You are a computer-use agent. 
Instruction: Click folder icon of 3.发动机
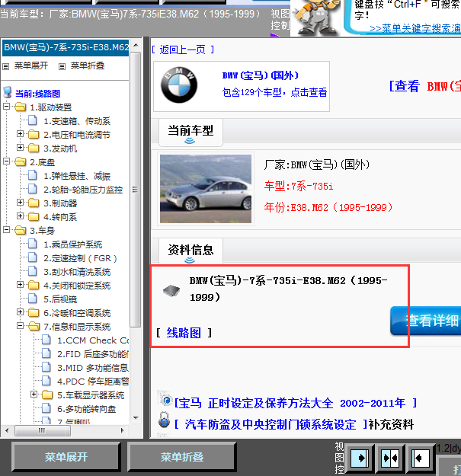[x=34, y=148]
